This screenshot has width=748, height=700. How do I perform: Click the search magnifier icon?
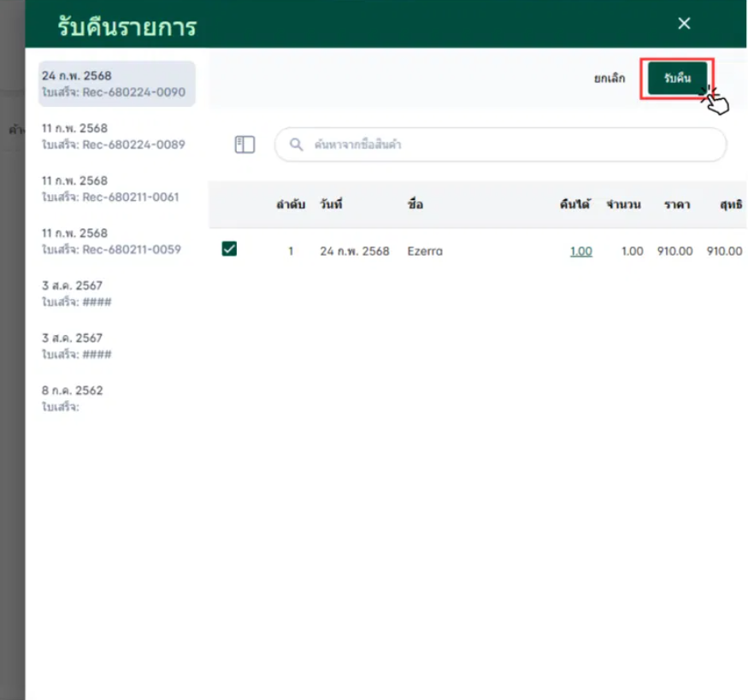point(297,144)
